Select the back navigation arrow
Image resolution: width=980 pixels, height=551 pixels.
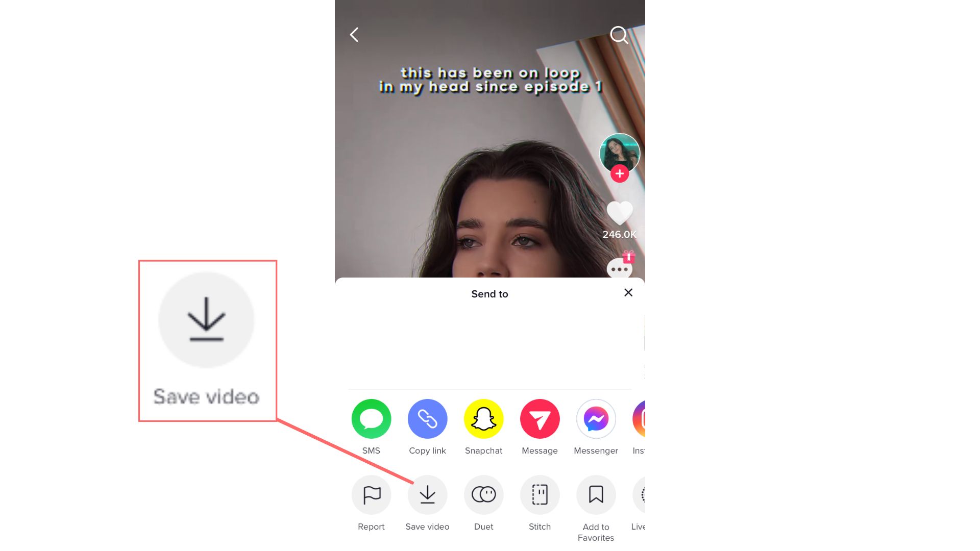355,34
